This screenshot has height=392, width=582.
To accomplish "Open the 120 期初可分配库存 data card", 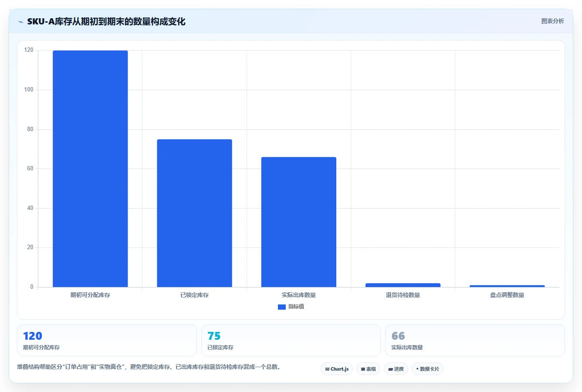I will (107, 340).
